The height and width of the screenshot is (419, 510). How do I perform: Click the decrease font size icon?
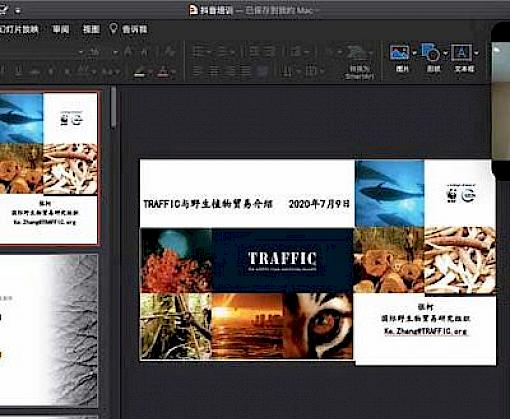pyautogui.click(x=145, y=52)
